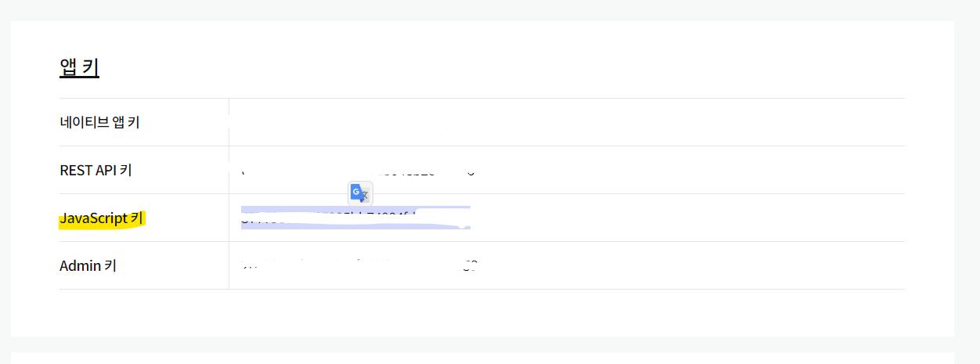This screenshot has width=980, height=364.
Task: Click the right end of the blue selection
Action: (x=468, y=218)
